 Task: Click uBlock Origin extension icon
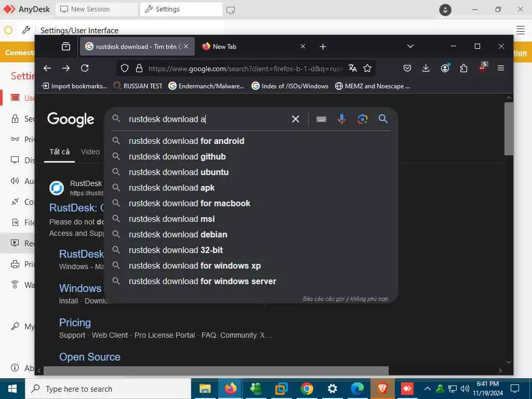pyautogui.click(x=483, y=67)
